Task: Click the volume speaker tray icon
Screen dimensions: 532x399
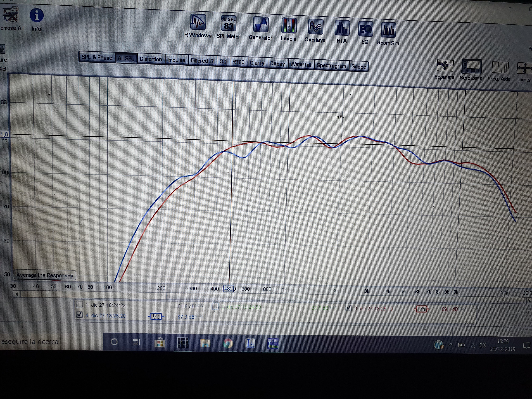Action: point(482,345)
